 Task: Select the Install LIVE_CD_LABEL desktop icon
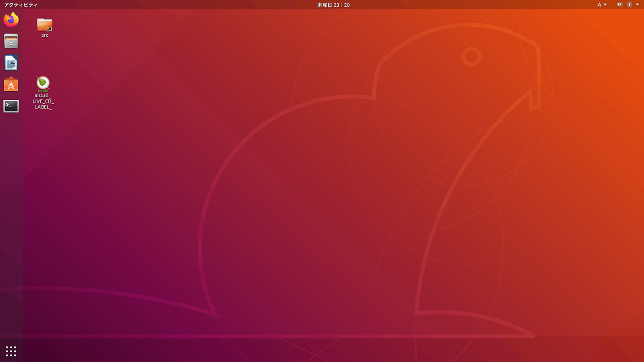click(43, 93)
